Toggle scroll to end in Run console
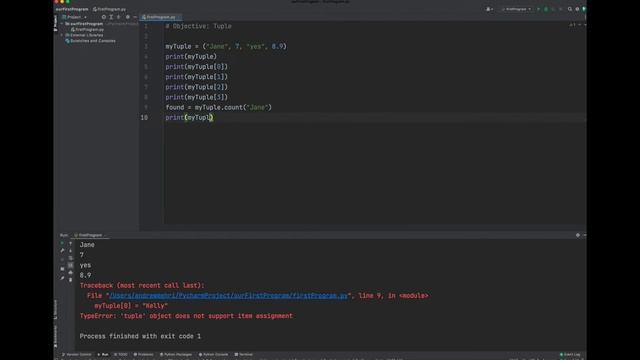Image resolution: width=640 pixels, height=360 pixels. point(71,265)
